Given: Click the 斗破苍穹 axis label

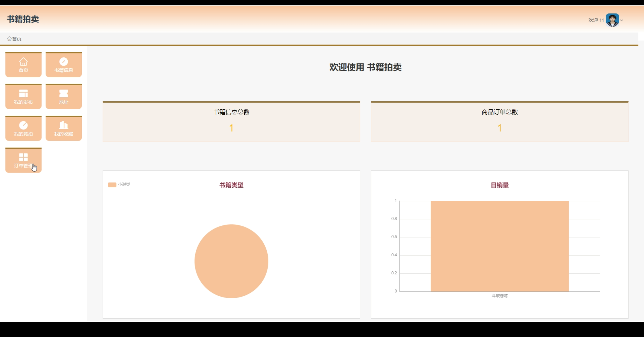Looking at the screenshot, I should [x=499, y=296].
